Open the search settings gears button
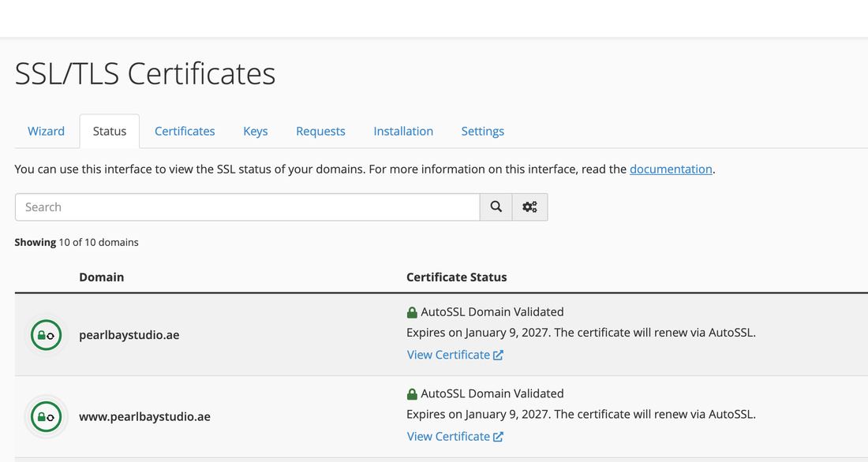The height and width of the screenshot is (462, 868). 529,207
